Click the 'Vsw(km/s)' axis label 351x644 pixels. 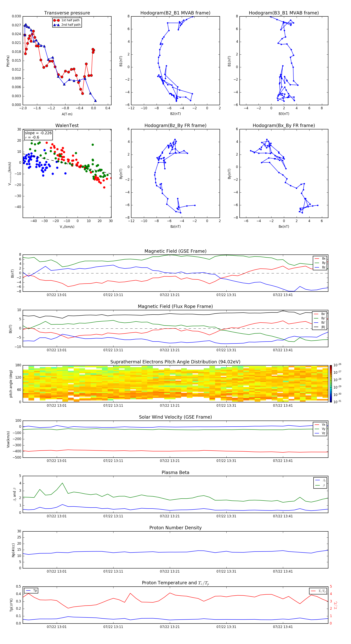click(x=8, y=439)
